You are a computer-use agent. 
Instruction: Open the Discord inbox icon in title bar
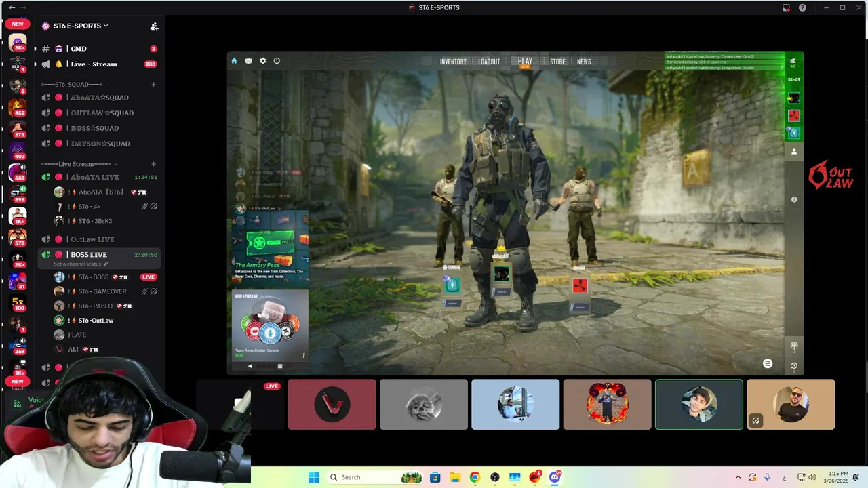(786, 7)
